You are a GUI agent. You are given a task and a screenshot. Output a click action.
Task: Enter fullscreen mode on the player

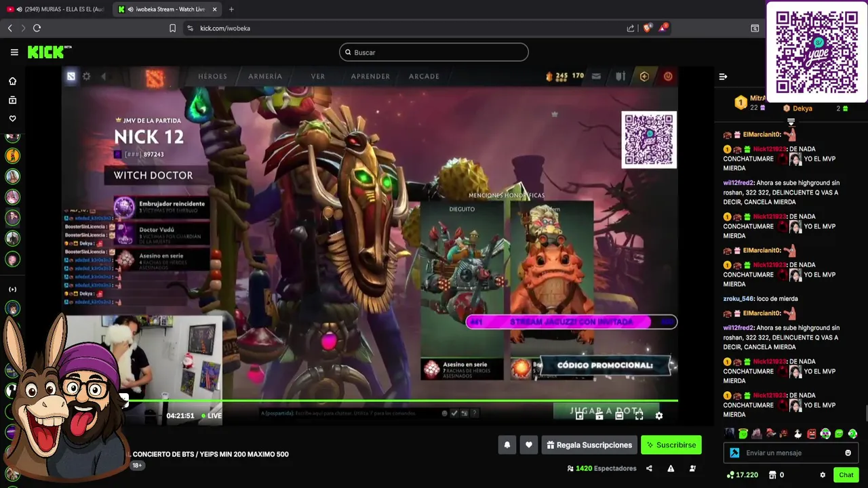tap(639, 416)
